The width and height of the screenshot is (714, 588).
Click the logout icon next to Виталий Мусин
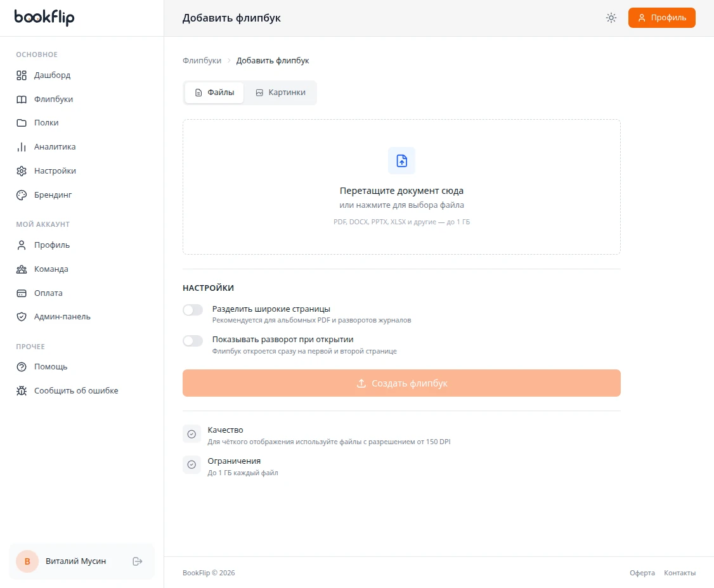138,561
